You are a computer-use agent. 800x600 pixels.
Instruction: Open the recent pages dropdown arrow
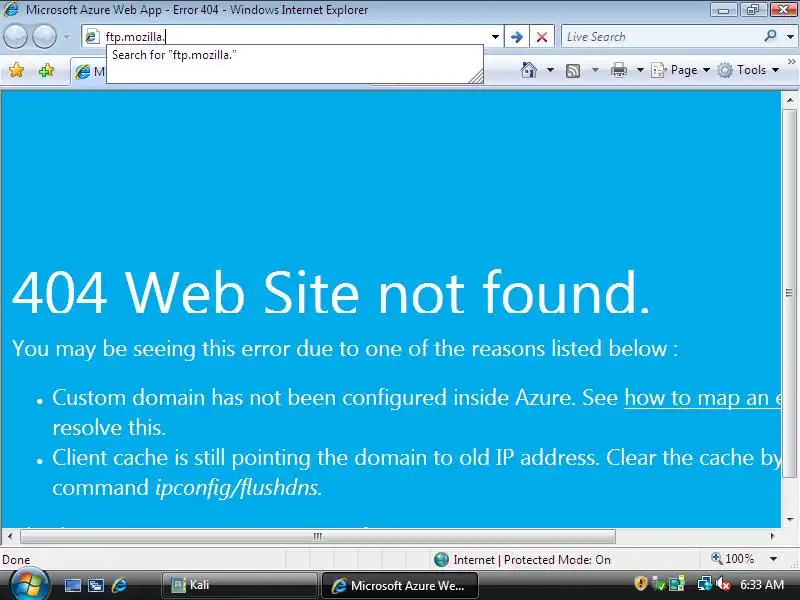click(66, 37)
